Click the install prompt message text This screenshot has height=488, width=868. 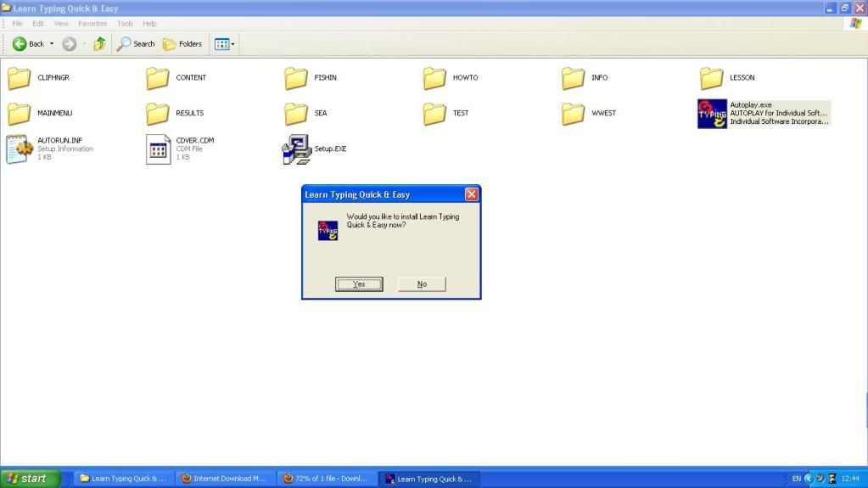click(402, 221)
